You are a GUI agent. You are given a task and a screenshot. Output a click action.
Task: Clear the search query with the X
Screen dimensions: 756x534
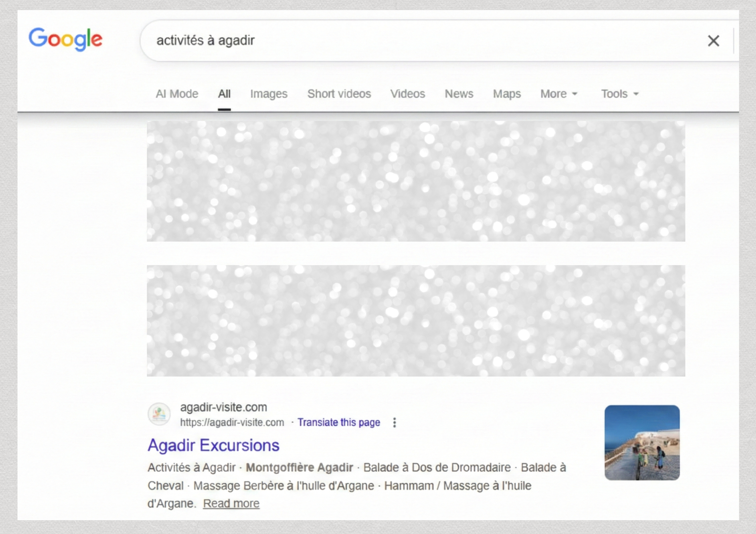pos(713,41)
